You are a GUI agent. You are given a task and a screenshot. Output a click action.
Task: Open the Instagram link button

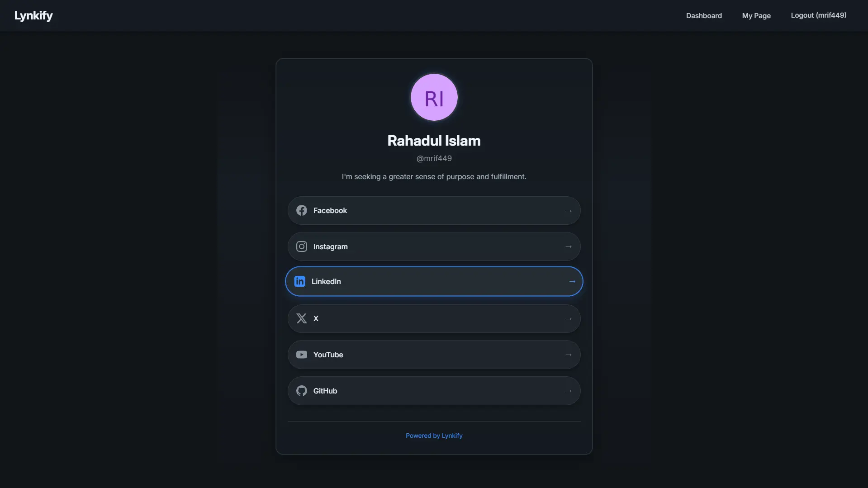433,246
